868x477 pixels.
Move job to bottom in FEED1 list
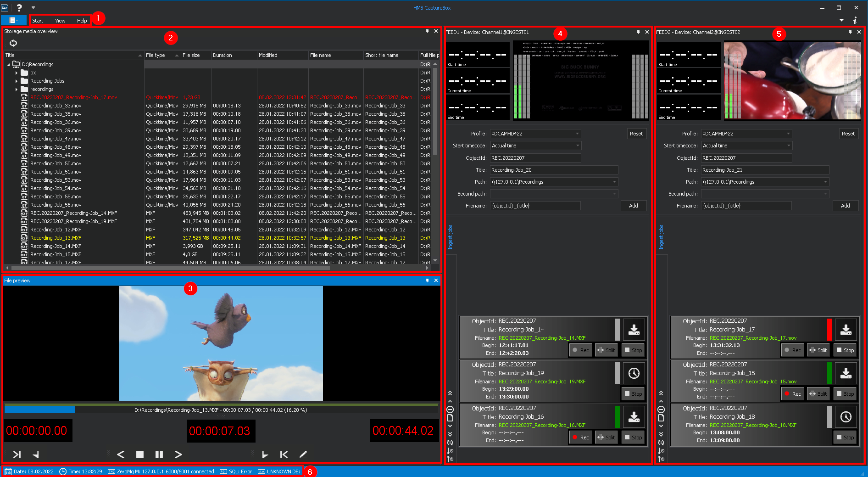(450, 434)
